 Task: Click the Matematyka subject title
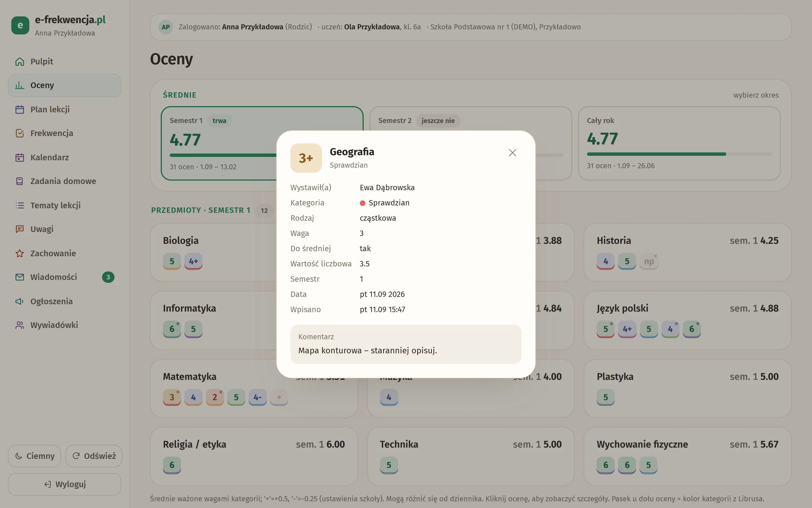click(189, 377)
